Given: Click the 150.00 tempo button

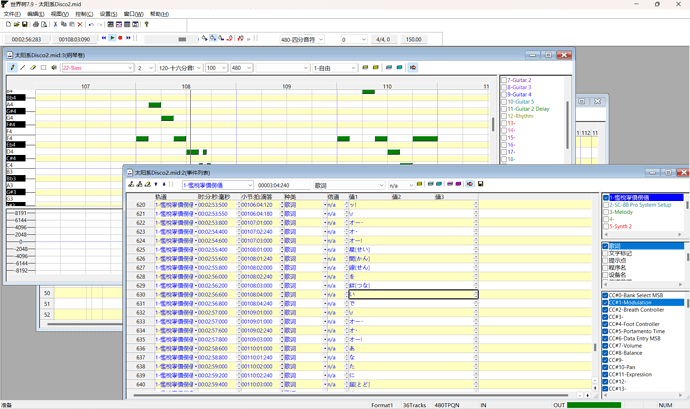Looking at the screenshot, I should 413,39.
